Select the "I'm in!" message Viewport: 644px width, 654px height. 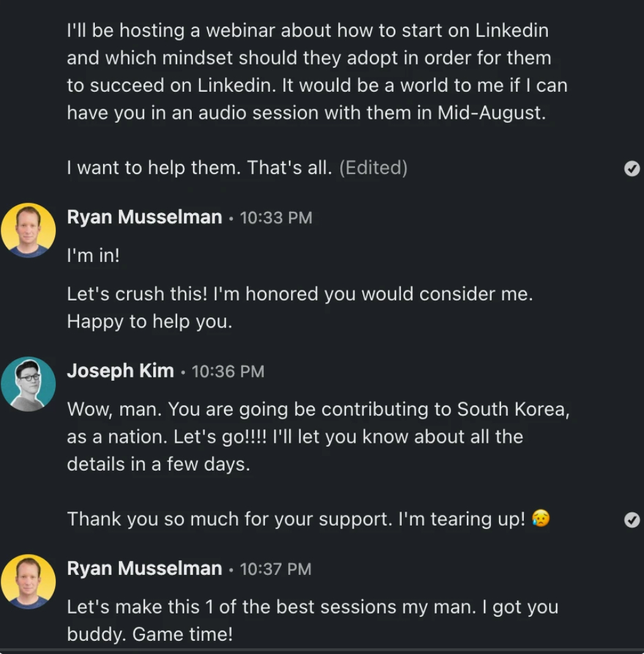[93, 256]
